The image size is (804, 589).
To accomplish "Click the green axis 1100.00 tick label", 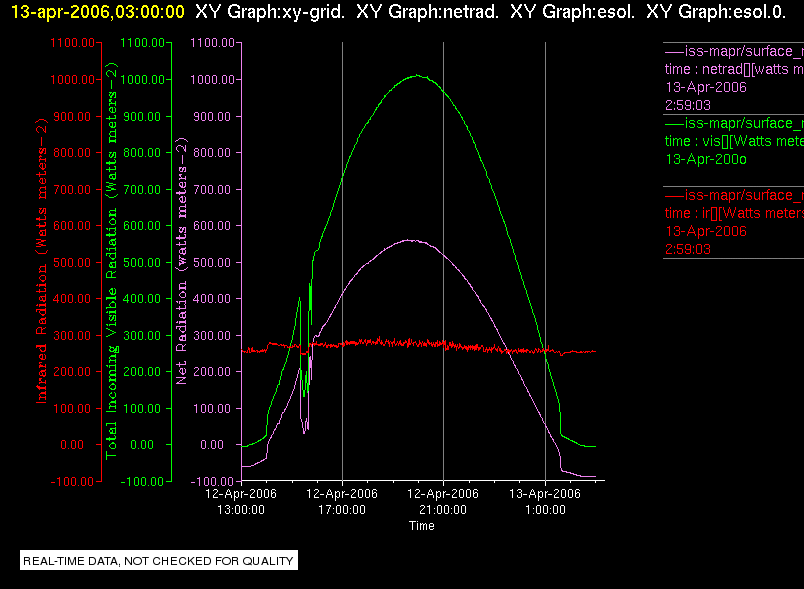I will coord(143,43).
